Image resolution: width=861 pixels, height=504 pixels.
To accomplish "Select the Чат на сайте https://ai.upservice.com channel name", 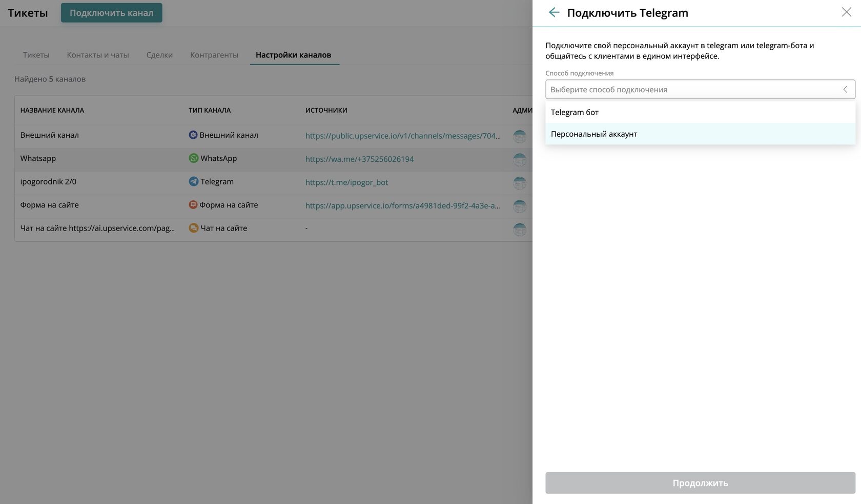I will pyautogui.click(x=97, y=228).
